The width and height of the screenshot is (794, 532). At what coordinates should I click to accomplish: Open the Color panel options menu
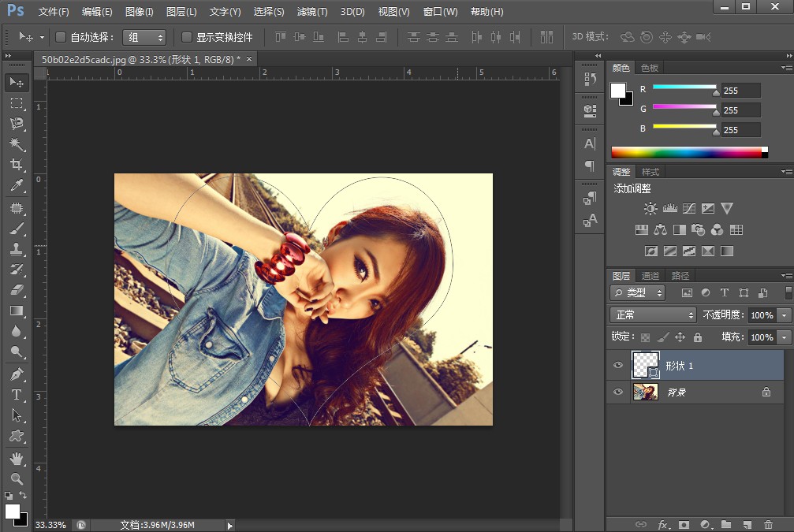[x=786, y=67]
